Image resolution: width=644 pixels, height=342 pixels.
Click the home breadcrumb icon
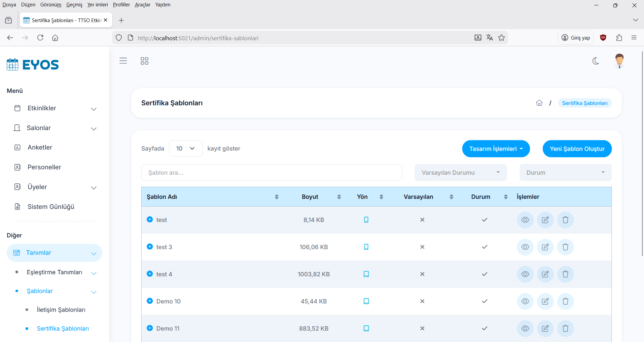pyautogui.click(x=539, y=103)
